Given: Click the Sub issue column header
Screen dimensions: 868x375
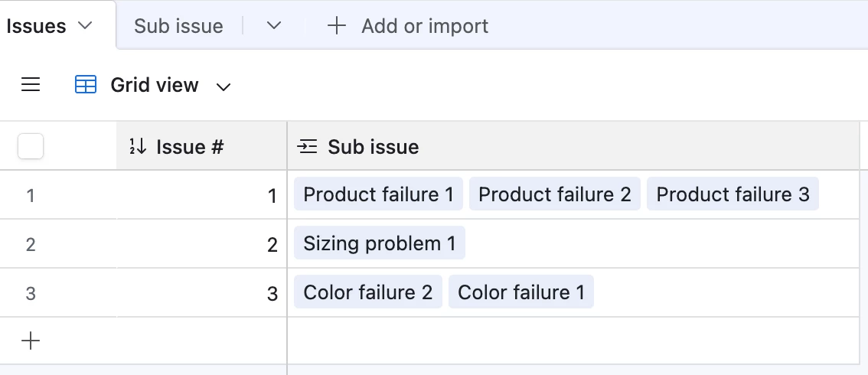Looking at the screenshot, I should pos(373,146).
